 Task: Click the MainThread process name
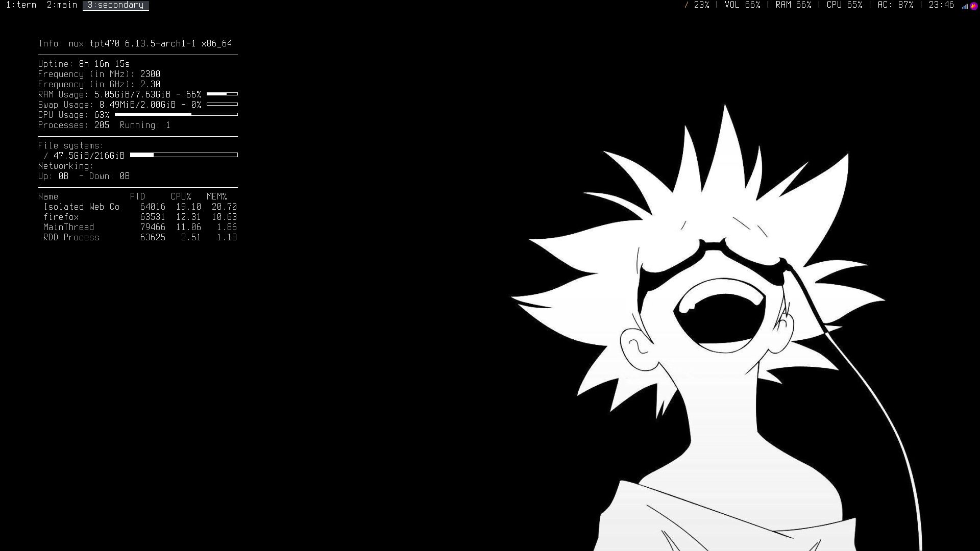tap(69, 227)
